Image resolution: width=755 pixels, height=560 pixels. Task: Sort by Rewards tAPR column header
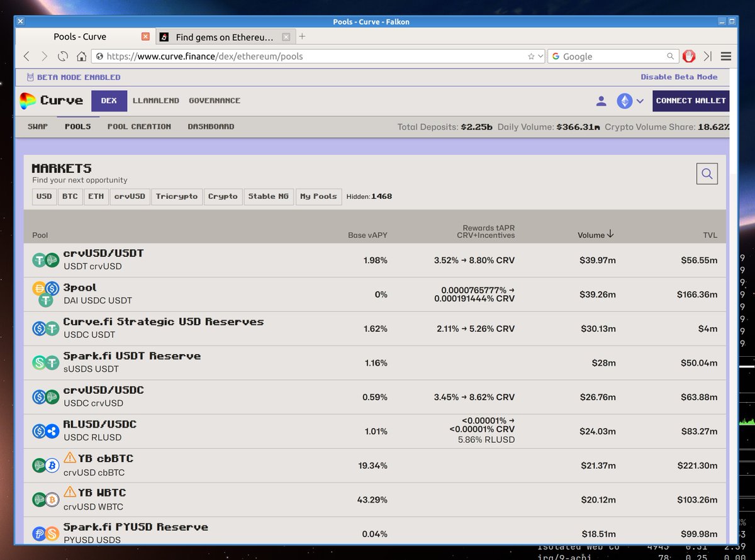pyautogui.click(x=486, y=232)
